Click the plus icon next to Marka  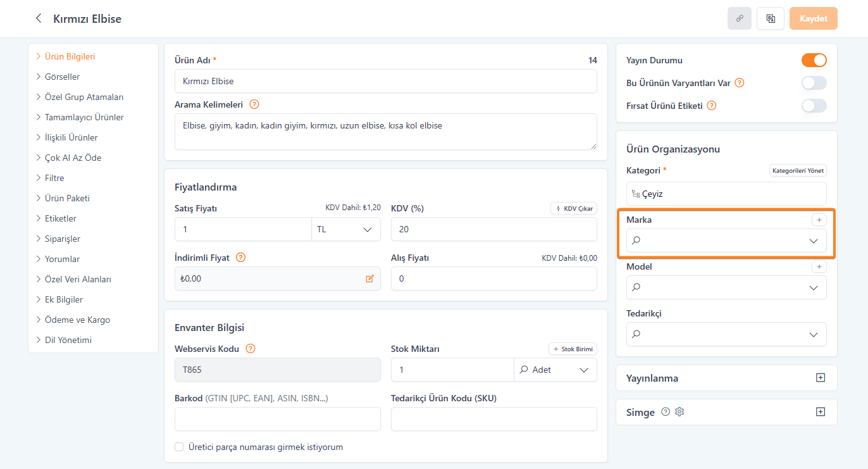pyautogui.click(x=819, y=220)
